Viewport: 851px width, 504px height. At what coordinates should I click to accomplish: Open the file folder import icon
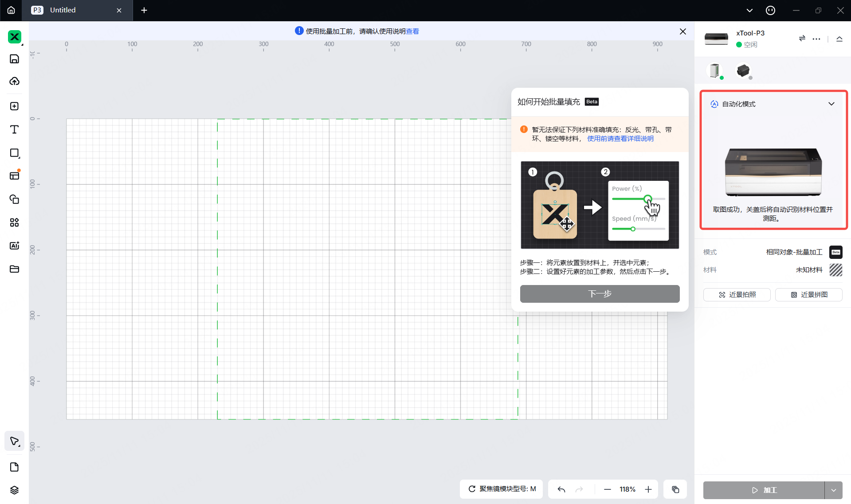(14, 269)
